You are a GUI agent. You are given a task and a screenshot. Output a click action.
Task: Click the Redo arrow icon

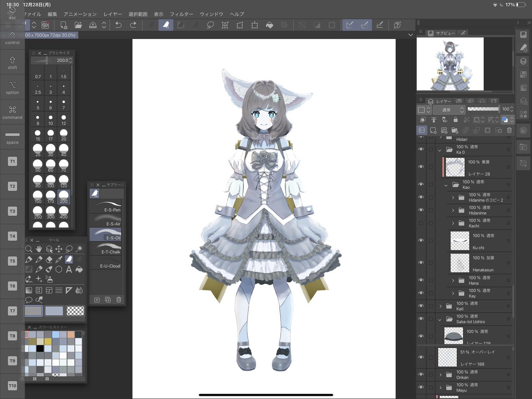coord(133,25)
